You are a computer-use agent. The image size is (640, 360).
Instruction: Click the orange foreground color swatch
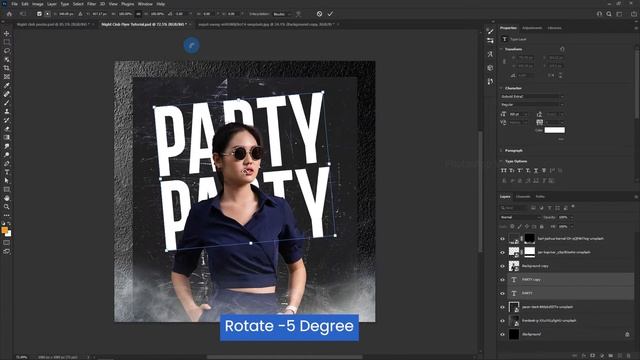click(x=4, y=230)
